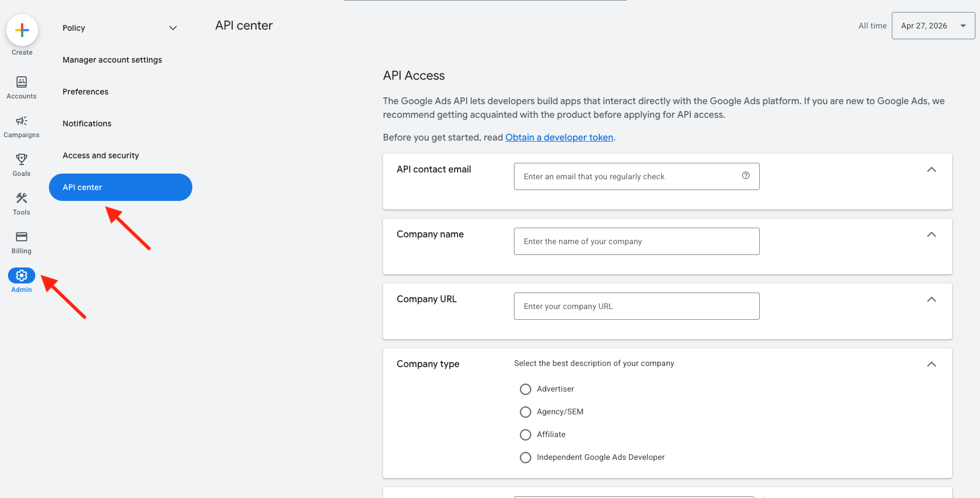Open the Accounts section icon
This screenshot has height=498, width=980.
[22, 82]
